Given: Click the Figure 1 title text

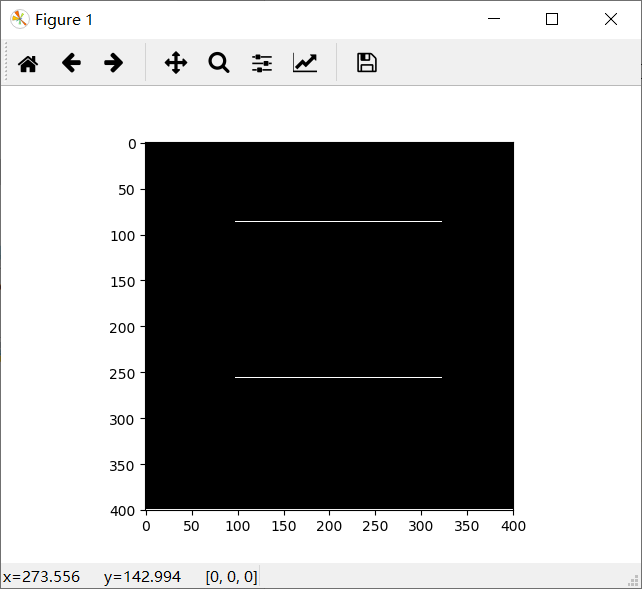Looking at the screenshot, I should click(x=64, y=20).
